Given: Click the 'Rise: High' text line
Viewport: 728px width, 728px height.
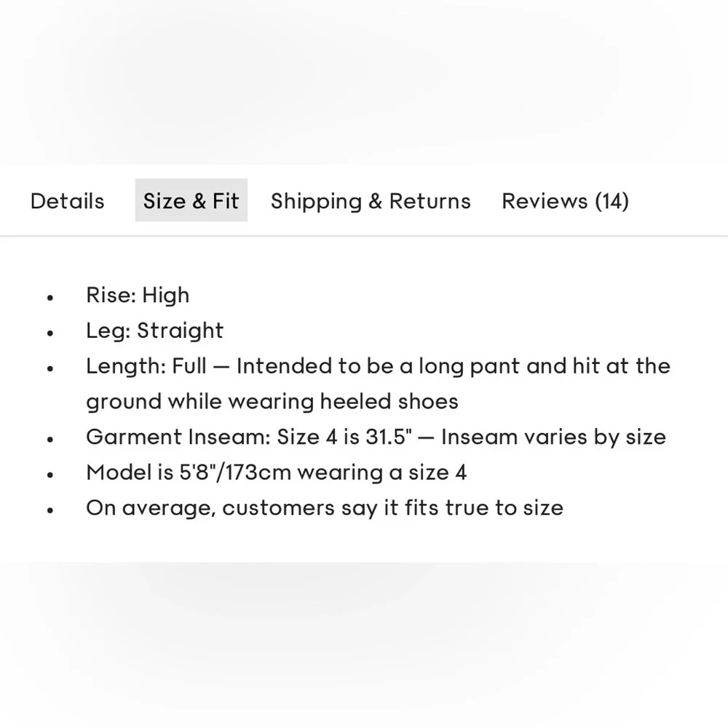Looking at the screenshot, I should click(138, 296).
